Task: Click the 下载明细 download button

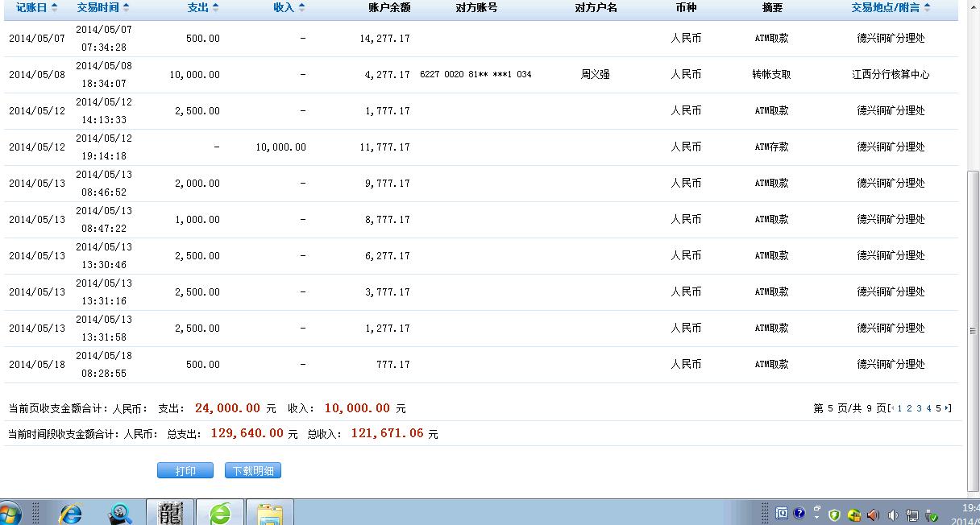Action: [253, 471]
